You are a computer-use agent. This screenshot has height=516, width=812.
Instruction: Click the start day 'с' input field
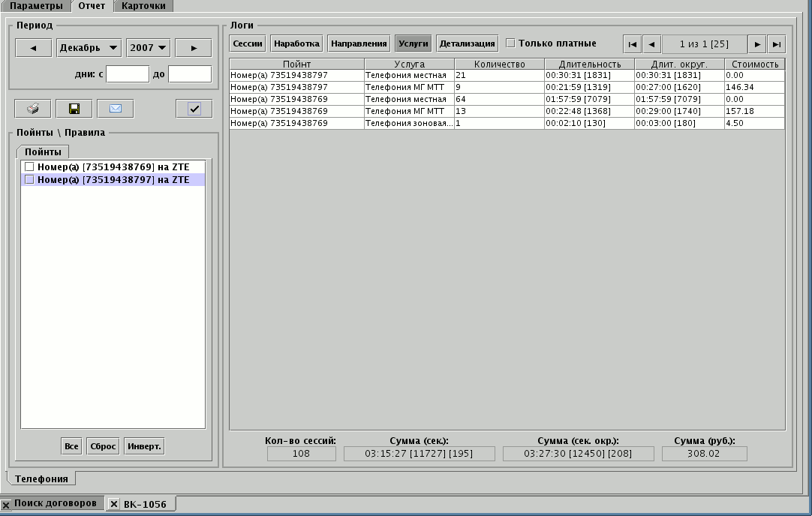click(x=128, y=74)
